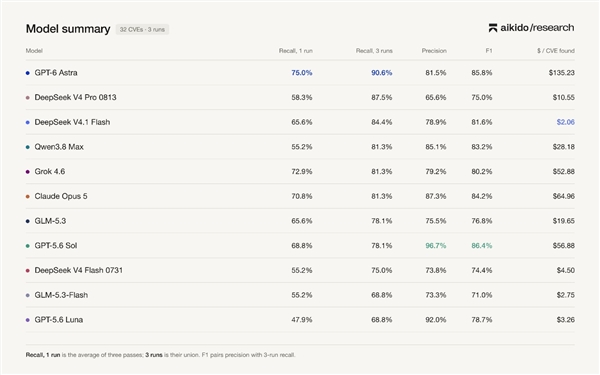Click the $19.65 cost value
Viewport: 600px width, 375px height.
point(563,221)
